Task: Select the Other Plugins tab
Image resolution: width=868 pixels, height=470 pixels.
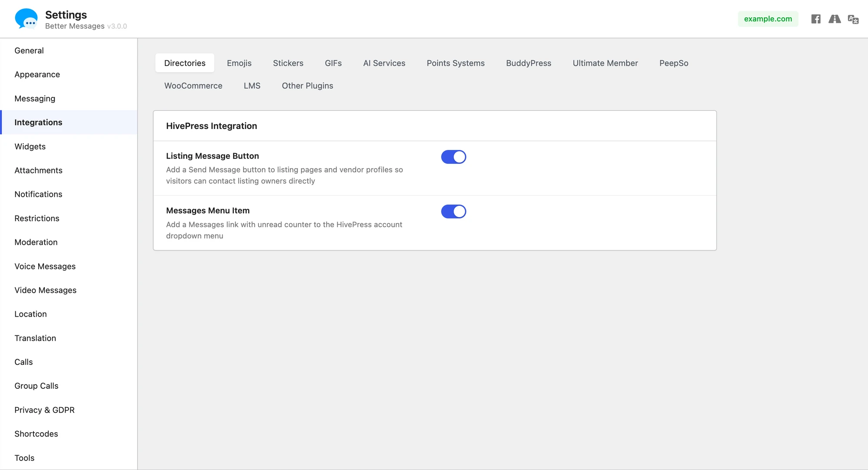Action: click(x=308, y=86)
